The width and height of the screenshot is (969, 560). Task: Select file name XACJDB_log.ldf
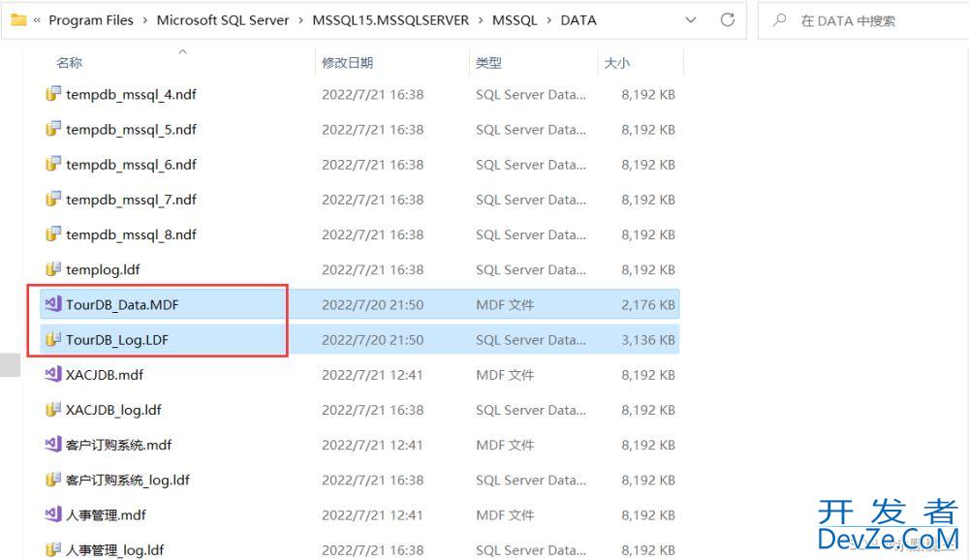pyautogui.click(x=113, y=410)
